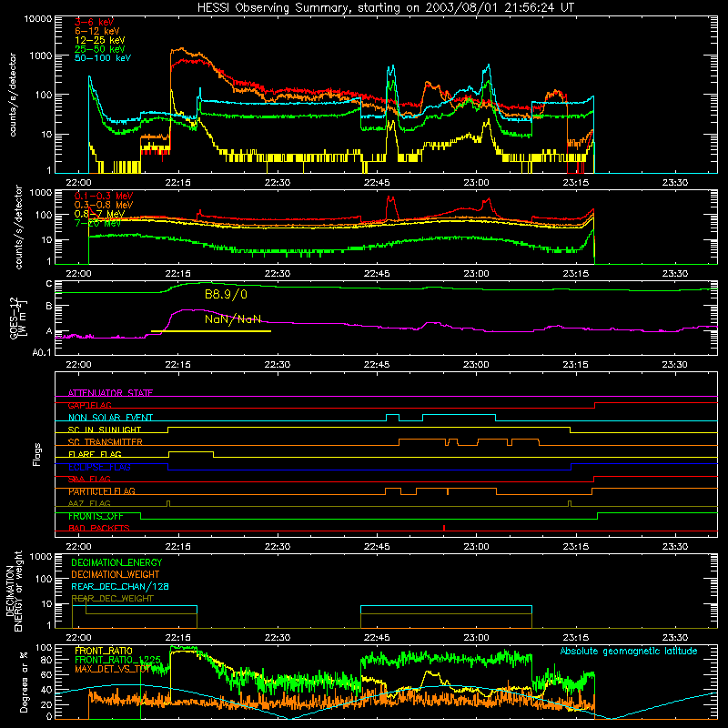Click the 10000 y-axis label in top panel
This screenshot has height=728, width=728.
37,19
